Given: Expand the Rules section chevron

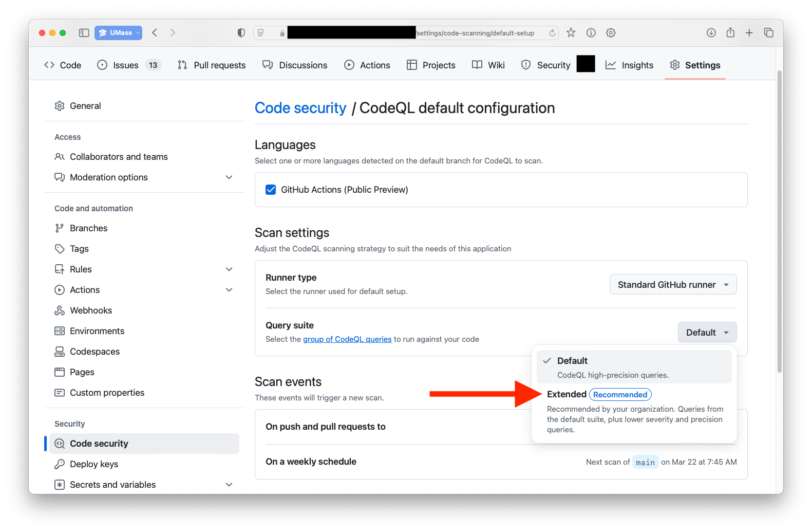Looking at the screenshot, I should pos(229,269).
